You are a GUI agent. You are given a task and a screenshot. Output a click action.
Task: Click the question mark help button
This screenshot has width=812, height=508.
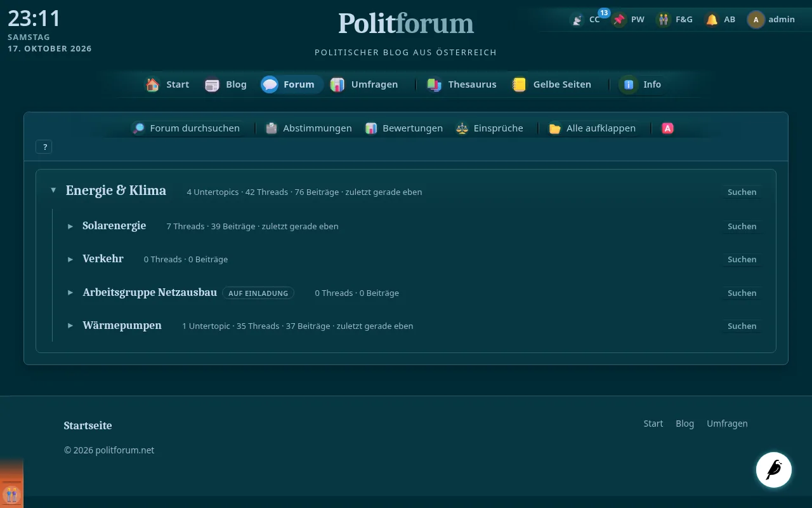pyautogui.click(x=44, y=147)
